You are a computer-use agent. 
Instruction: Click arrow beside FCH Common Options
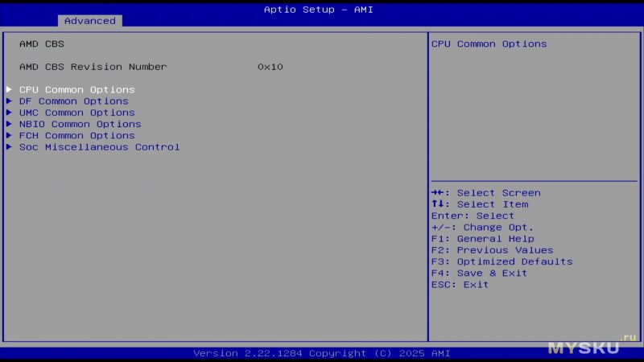click(x=9, y=135)
